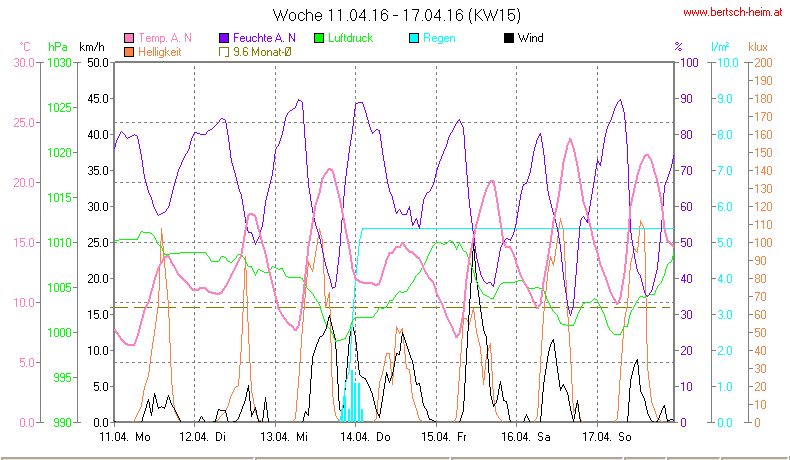Click the 15.04. Fr date label

point(444,437)
